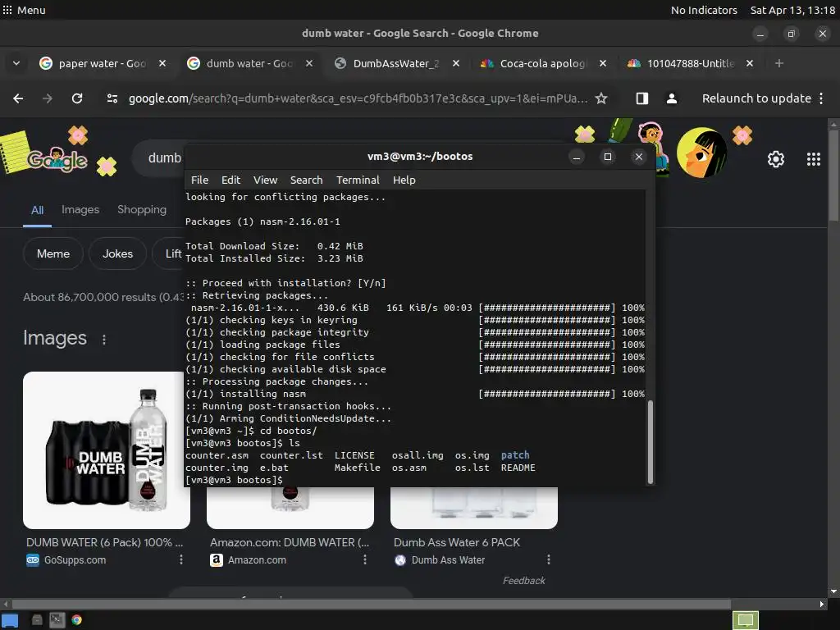This screenshot has width=840, height=630.
Task: Open terminal Help menu
Action: [404, 180]
